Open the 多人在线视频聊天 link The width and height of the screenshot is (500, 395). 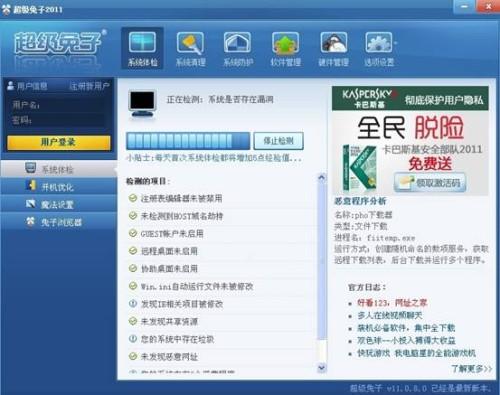click(390, 315)
